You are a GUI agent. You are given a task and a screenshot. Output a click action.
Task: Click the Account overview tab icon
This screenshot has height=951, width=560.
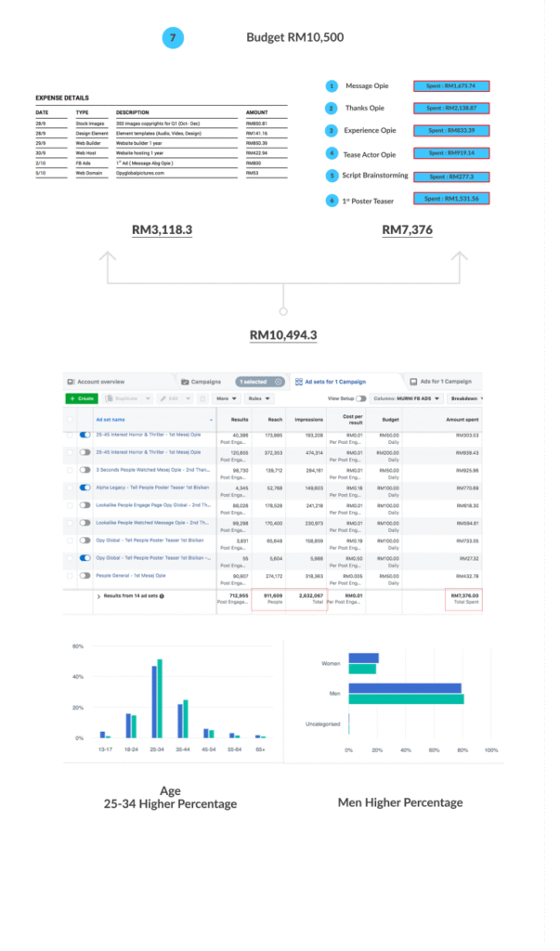pos(71,382)
